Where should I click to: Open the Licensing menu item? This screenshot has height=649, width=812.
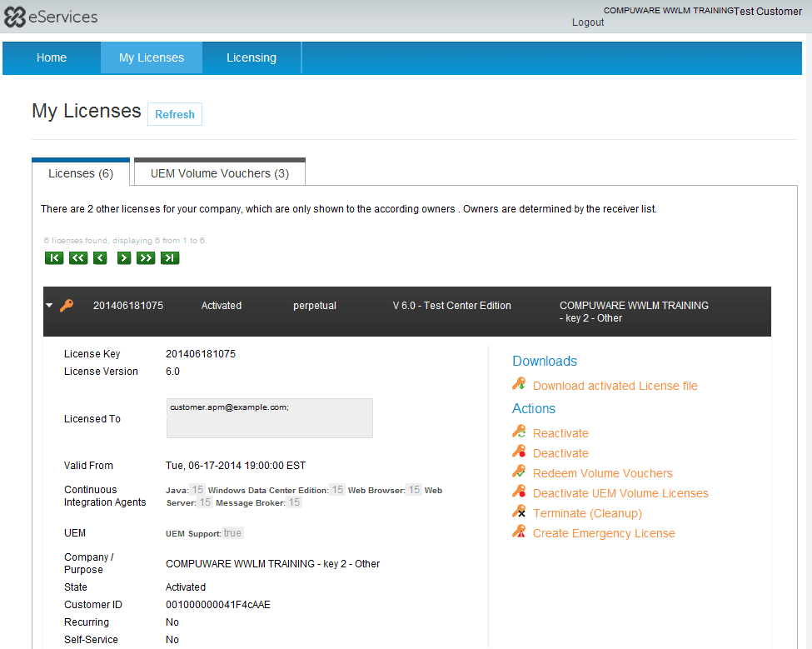pos(252,57)
